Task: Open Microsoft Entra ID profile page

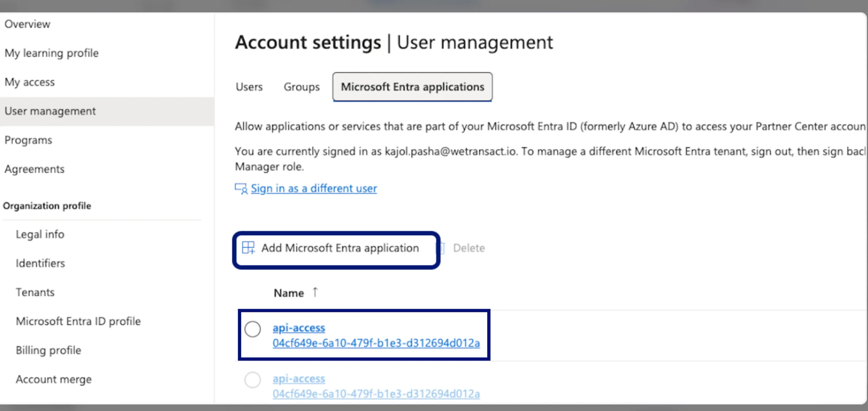Action: tap(78, 321)
